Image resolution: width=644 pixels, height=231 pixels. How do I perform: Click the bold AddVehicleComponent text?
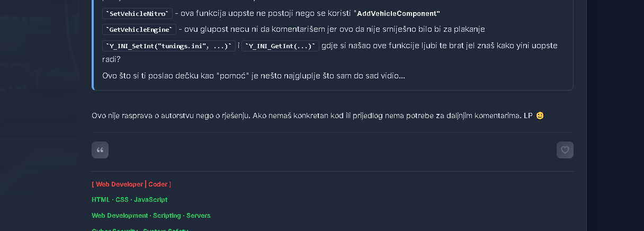pyautogui.click(x=398, y=13)
